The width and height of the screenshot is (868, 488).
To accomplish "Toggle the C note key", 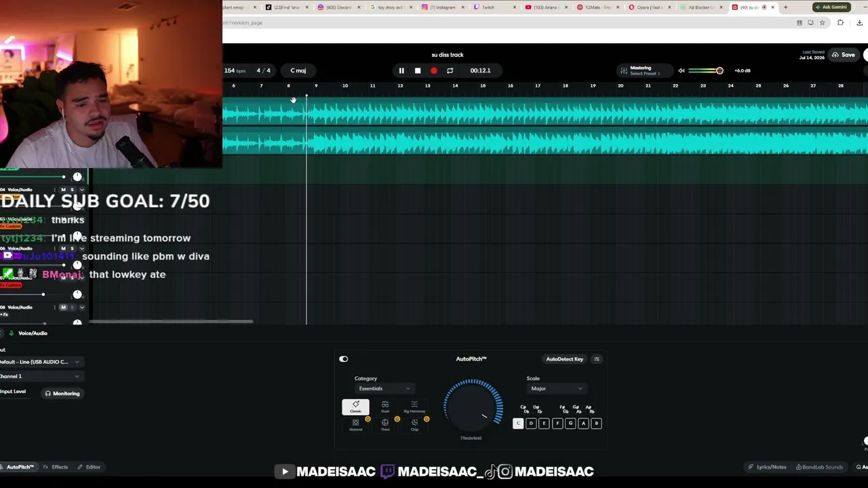I will click(x=518, y=424).
